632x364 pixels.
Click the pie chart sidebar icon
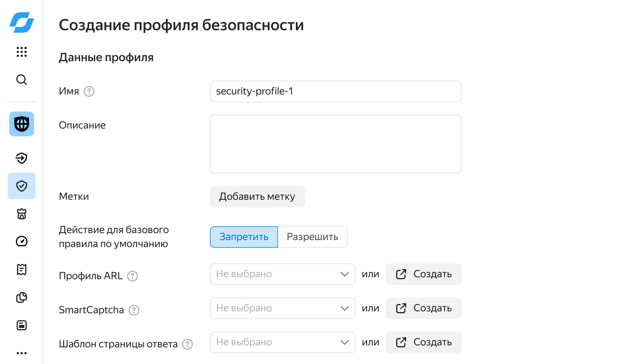(22, 297)
